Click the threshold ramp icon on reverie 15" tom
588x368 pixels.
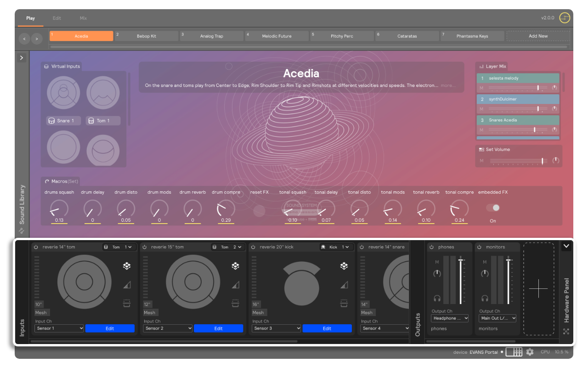click(x=235, y=285)
